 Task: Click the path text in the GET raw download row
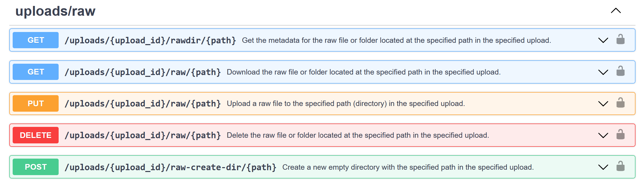pos(143,72)
